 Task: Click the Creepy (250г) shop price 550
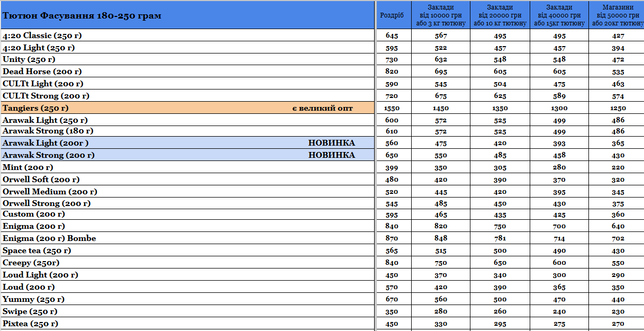tap(616, 263)
